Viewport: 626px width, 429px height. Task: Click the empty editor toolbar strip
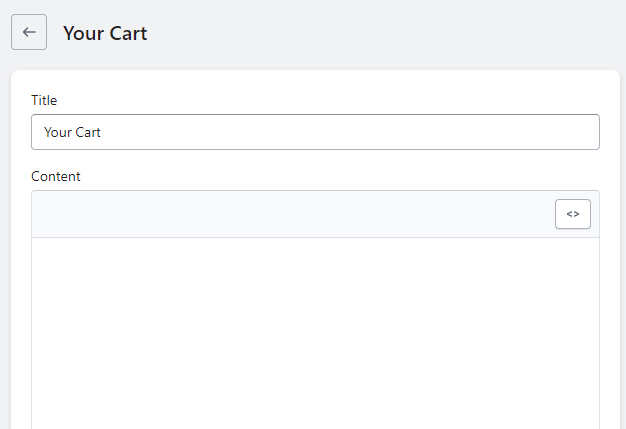click(x=290, y=214)
